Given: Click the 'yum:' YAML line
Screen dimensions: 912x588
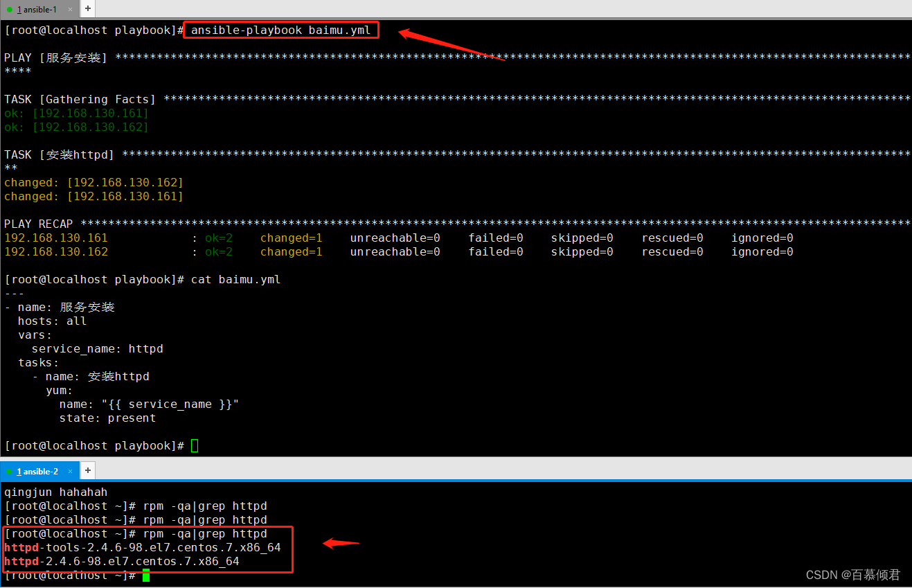Looking at the screenshot, I should click(60, 391).
